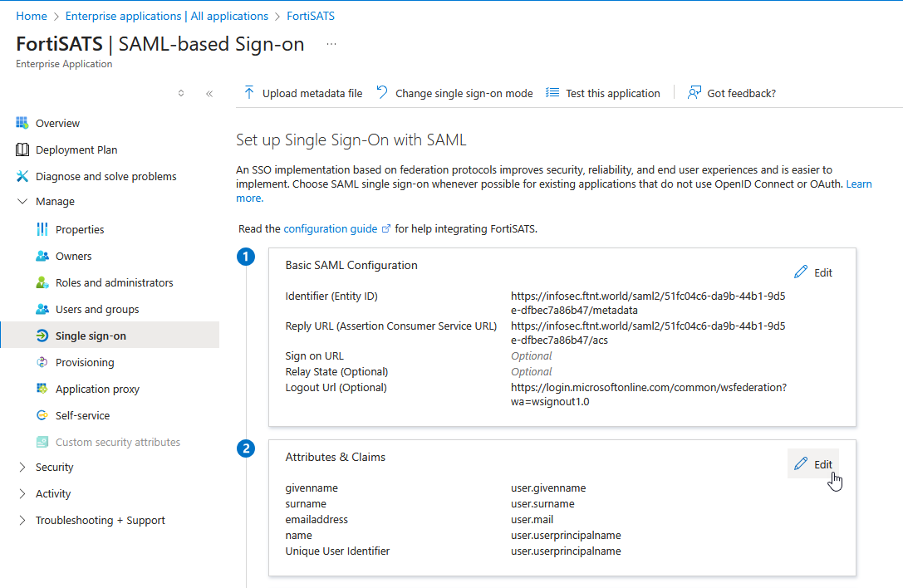Click the user.mail claim value

coord(532,519)
